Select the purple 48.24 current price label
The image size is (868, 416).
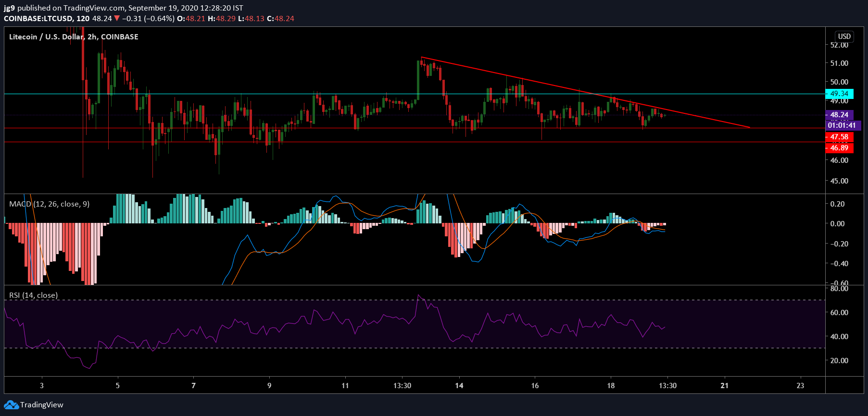click(x=839, y=115)
